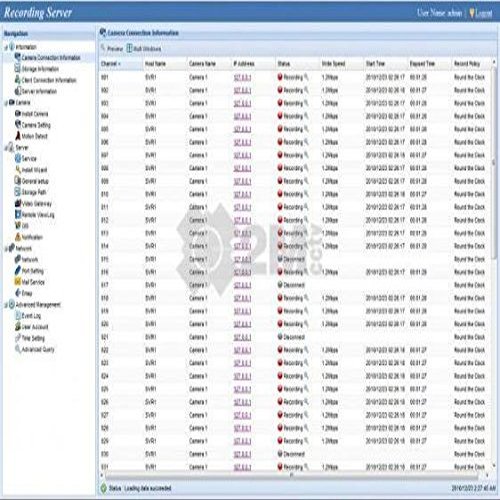Click the Server Information icon
The width and height of the screenshot is (500, 500).
coord(18,91)
